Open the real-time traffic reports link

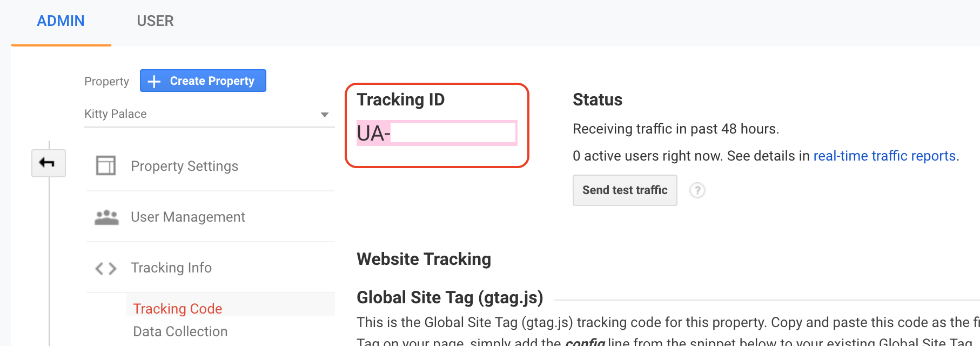tap(885, 156)
